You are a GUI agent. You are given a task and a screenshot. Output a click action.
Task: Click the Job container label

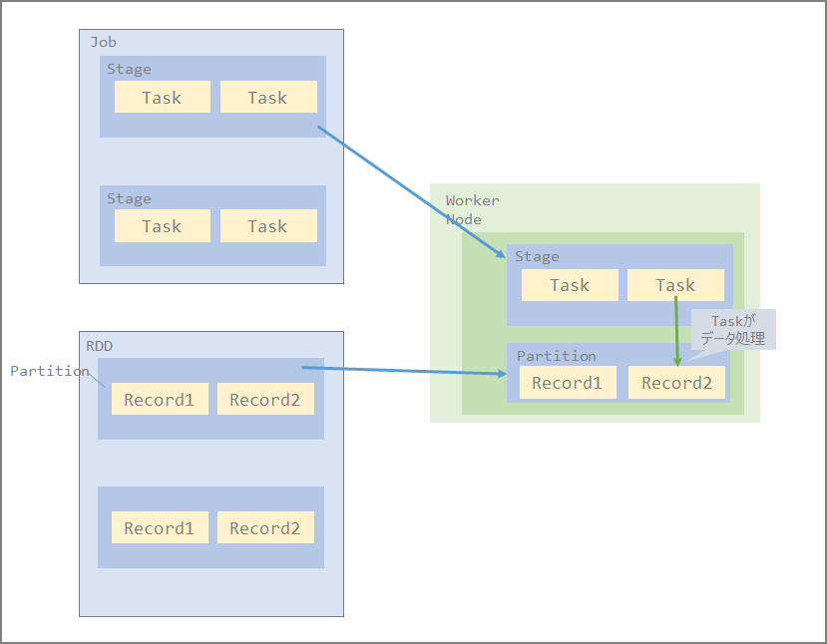click(x=104, y=42)
